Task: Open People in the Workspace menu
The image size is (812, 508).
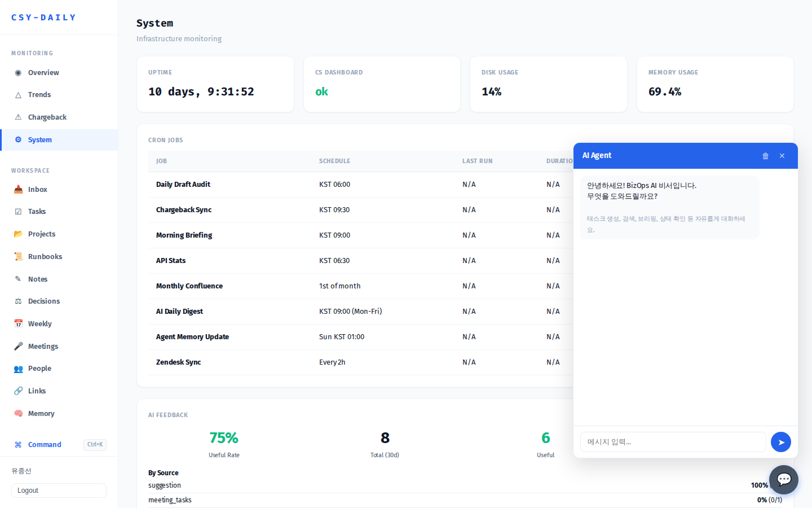Action: pyautogui.click(x=39, y=368)
